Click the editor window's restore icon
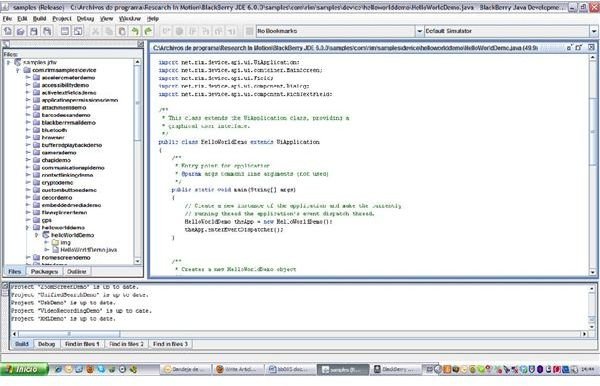Screen dimensions: 600x386 coord(579,47)
